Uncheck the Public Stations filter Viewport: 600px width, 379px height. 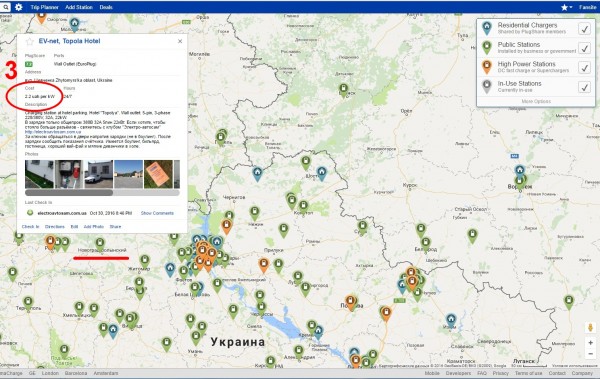[x=584, y=48]
